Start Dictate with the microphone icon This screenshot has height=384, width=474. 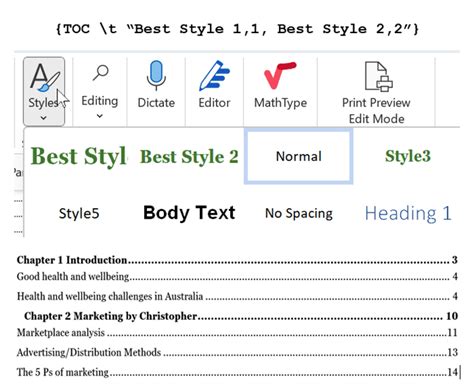[x=156, y=76]
